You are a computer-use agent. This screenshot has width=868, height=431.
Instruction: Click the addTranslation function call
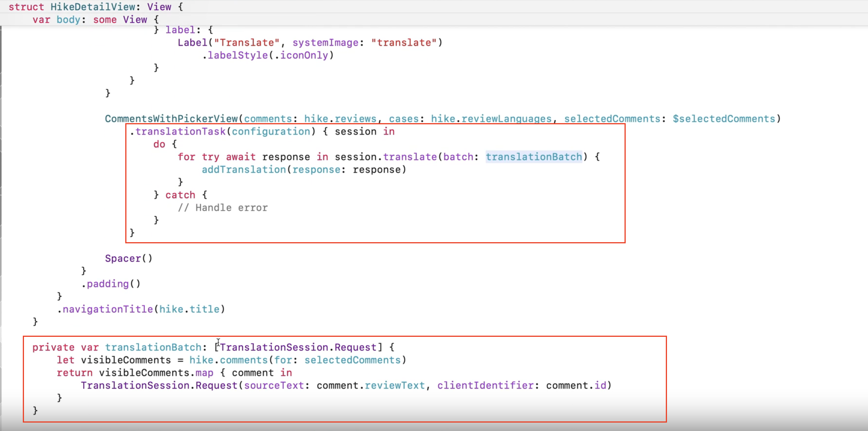pos(244,169)
